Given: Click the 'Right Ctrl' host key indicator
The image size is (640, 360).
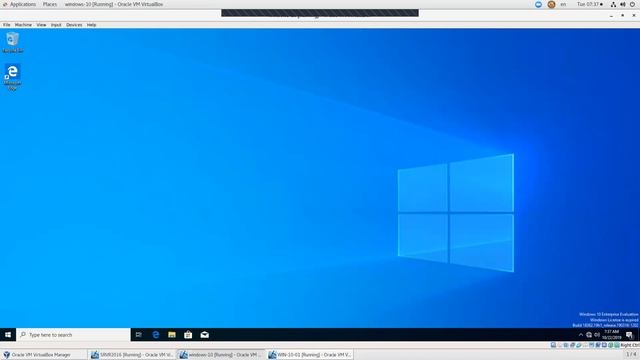Looking at the screenshot, I should pos(630,345).
